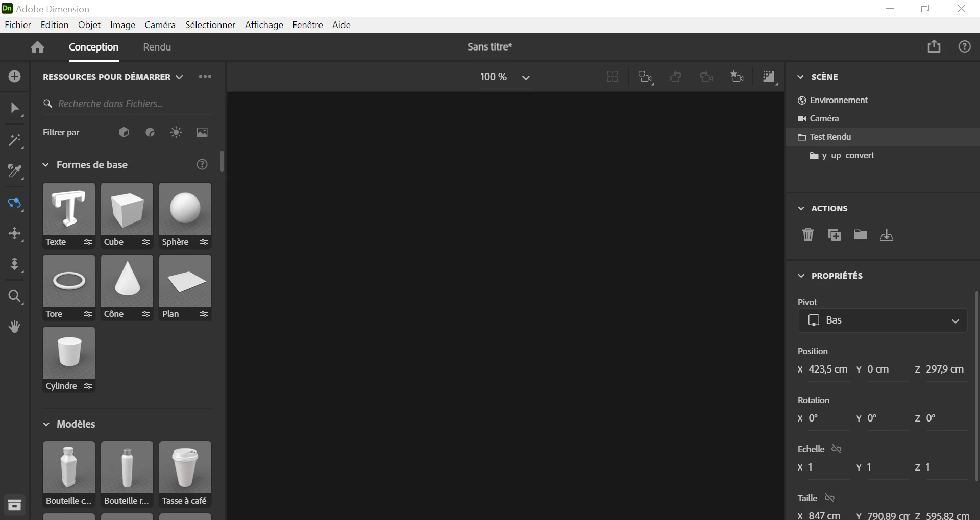Click the camera undo icon
980x520 pixels.
pyautogui.click(x=675, y=77)
